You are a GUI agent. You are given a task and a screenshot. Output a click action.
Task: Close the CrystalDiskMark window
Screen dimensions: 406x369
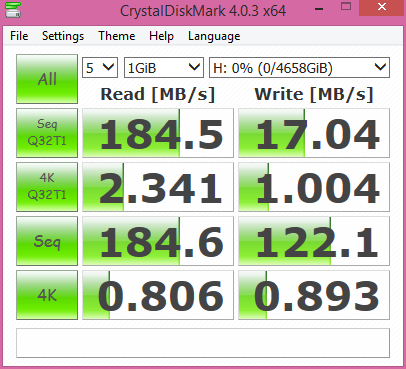[x=382, y=7]
